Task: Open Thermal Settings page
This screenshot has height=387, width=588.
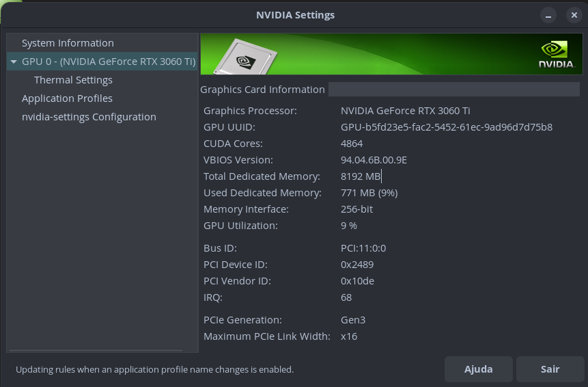Action: pyautogui.click(x=73, y=80)
